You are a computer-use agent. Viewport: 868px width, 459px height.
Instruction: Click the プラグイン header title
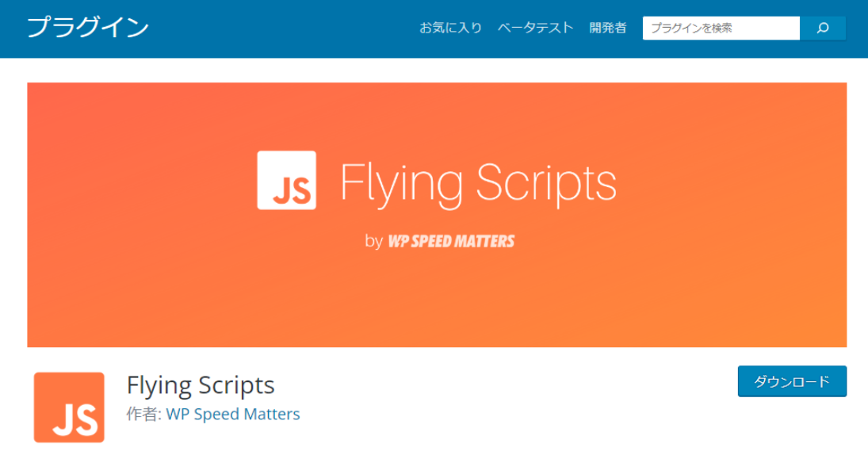point(90,29)
